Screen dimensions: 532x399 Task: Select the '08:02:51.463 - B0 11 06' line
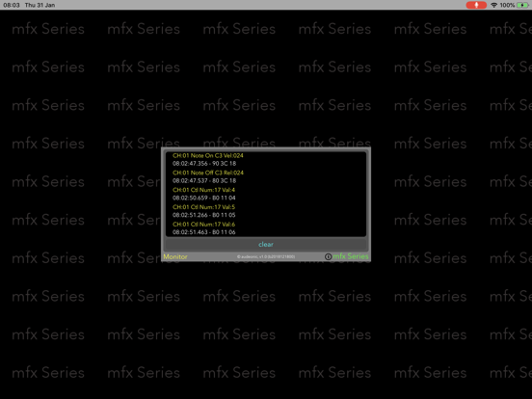(204, 232)
